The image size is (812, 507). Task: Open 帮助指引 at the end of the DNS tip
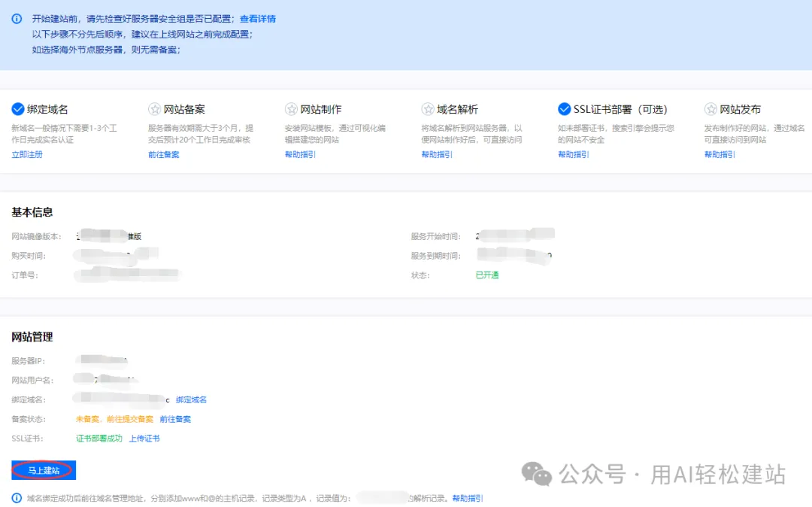click(466, 498)
